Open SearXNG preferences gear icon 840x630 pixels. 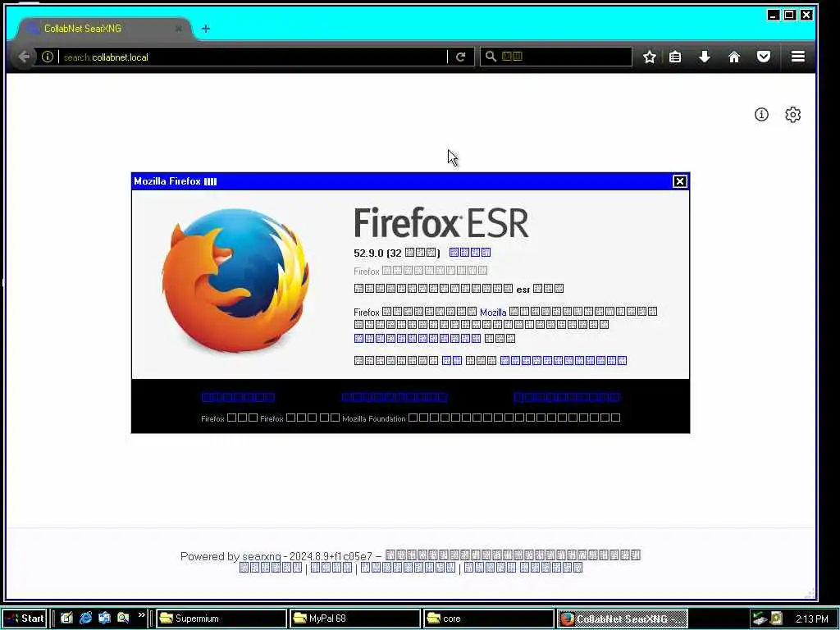pos(793,115)
